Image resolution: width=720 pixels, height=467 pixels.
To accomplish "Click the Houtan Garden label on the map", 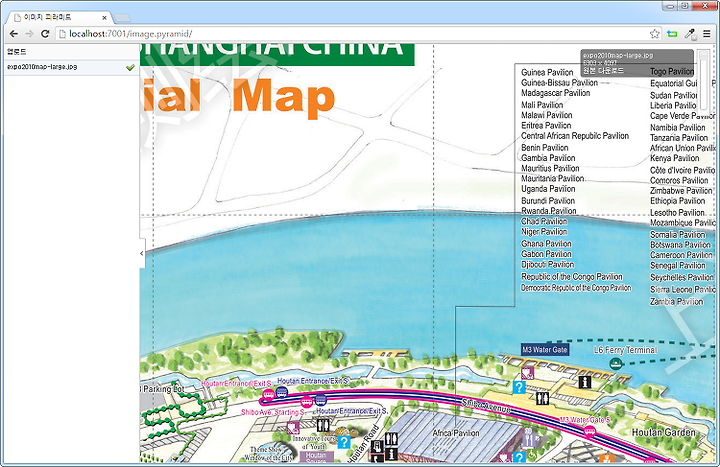I will click(x=664, y=432).
